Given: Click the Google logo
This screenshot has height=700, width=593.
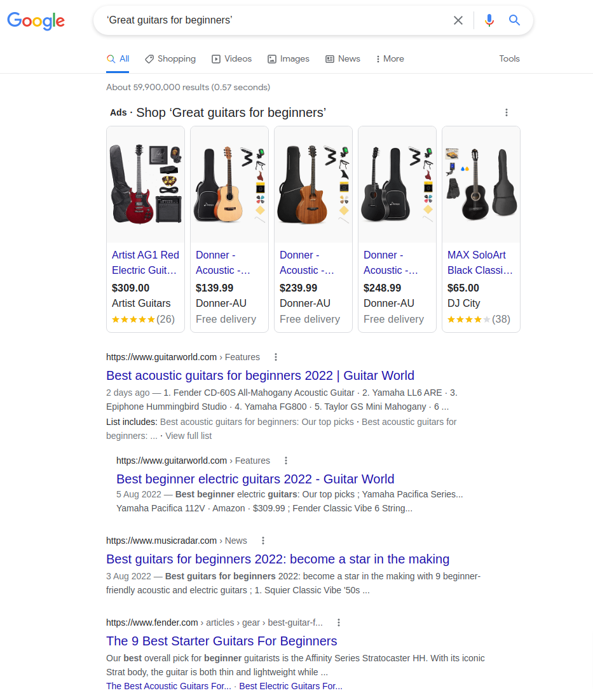Looking at the screenshot, I should (36, 21).
